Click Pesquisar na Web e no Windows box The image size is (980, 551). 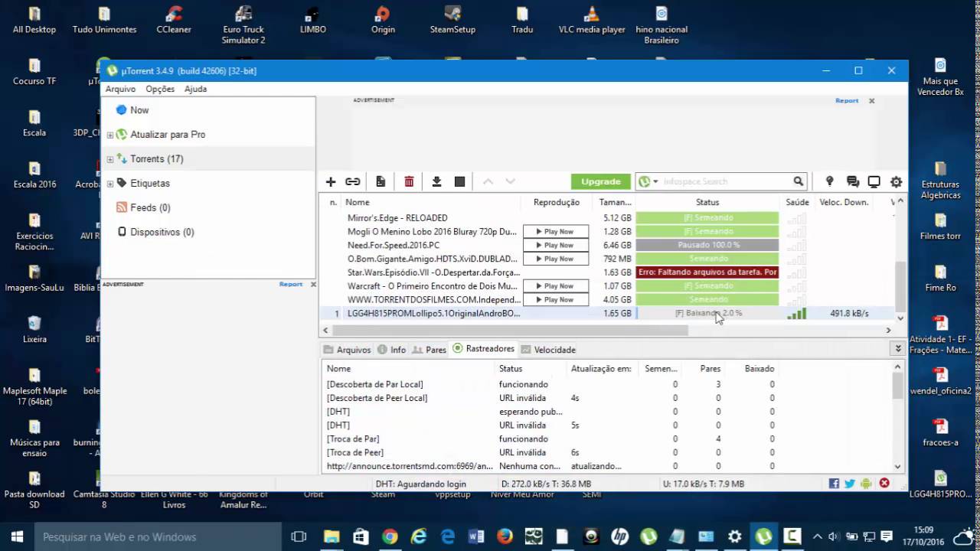pyautogui.click(x=157, y=536)
